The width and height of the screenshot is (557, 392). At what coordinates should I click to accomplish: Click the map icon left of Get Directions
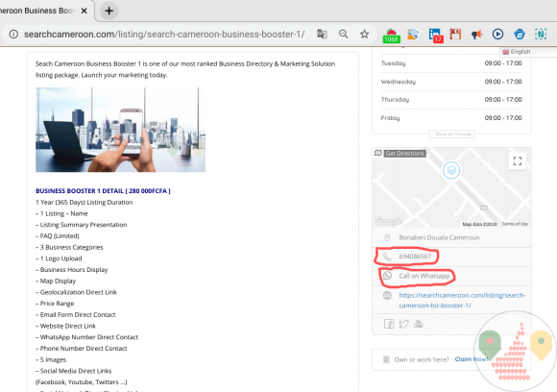tap(378, 153)
